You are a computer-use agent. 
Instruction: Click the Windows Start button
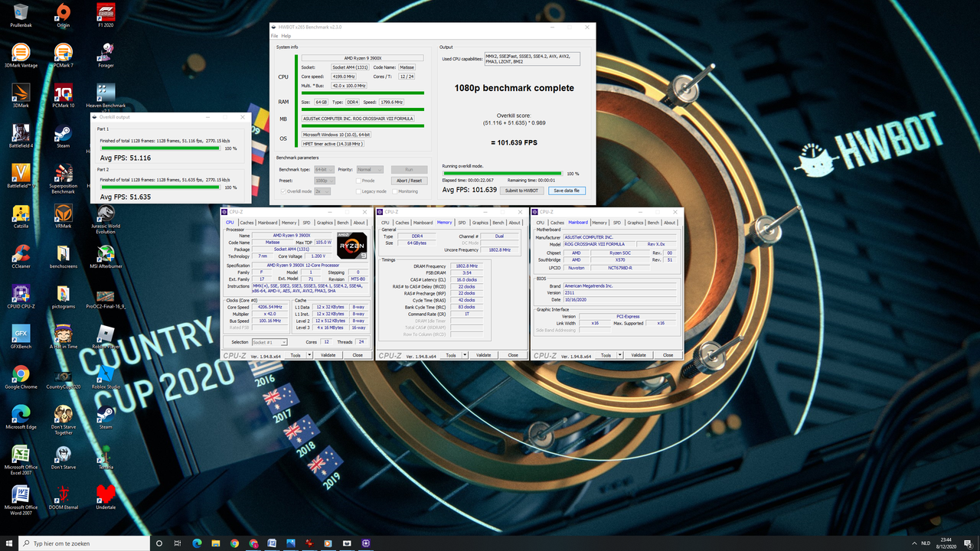10,543
